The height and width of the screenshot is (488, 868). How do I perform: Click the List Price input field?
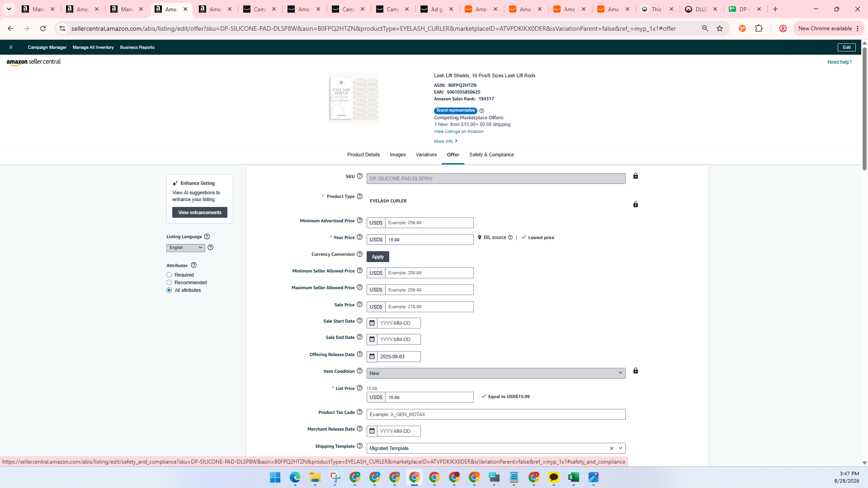[429, 397]
